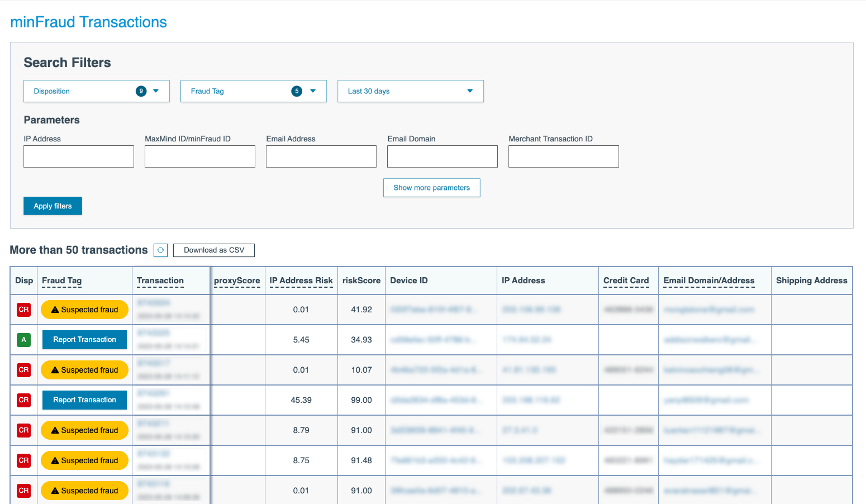Open the Last 30 days date dropdown
The image size is (866, 504).
click(410, 91)
